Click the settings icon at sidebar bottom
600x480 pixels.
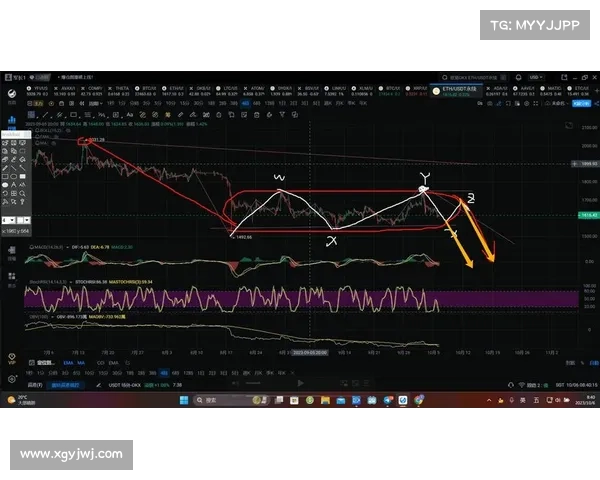point(12,379)
